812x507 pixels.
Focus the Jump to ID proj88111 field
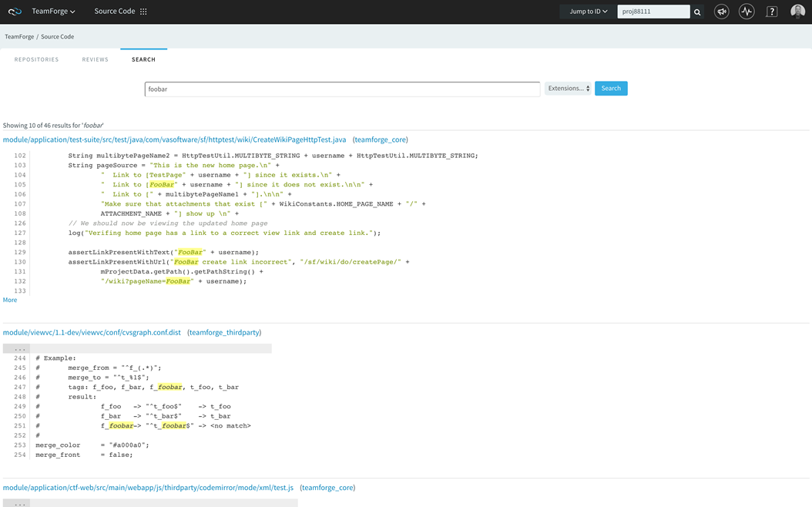tap(653, 12)
